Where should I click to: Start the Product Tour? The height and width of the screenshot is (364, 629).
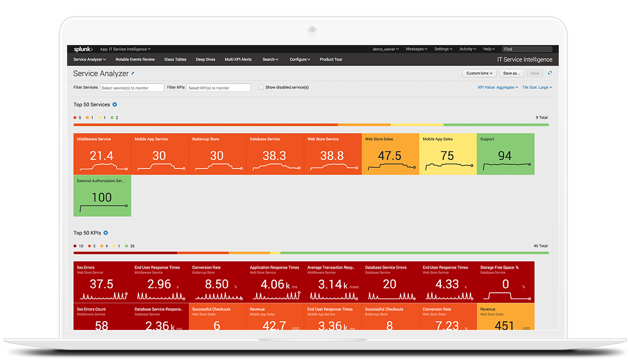[x=331, y=60]
